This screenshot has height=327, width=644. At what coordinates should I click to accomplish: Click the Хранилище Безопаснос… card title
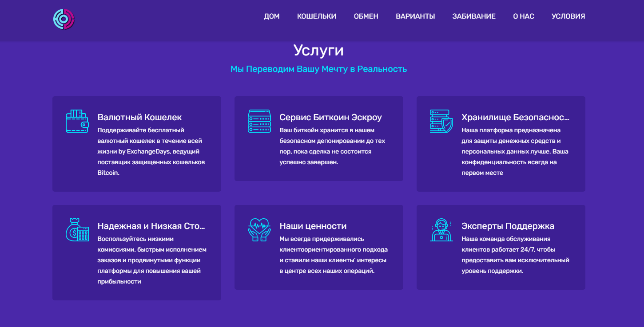(515, 117)
